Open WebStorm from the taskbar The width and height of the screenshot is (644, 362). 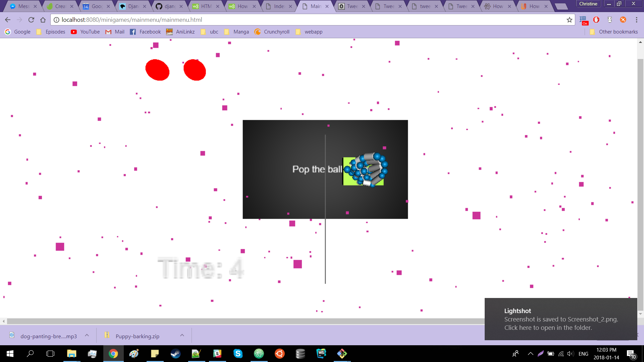point(321,354)
